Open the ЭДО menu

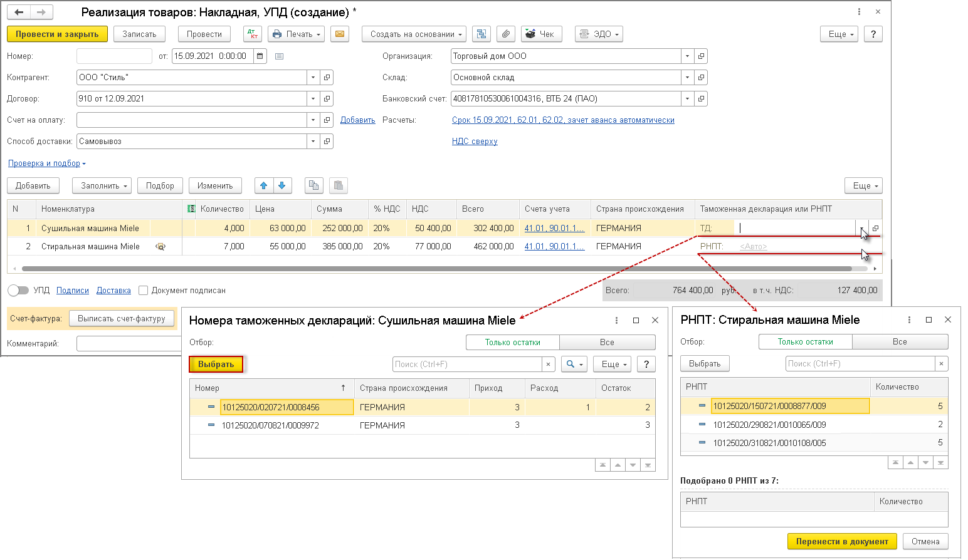point(599,34)
